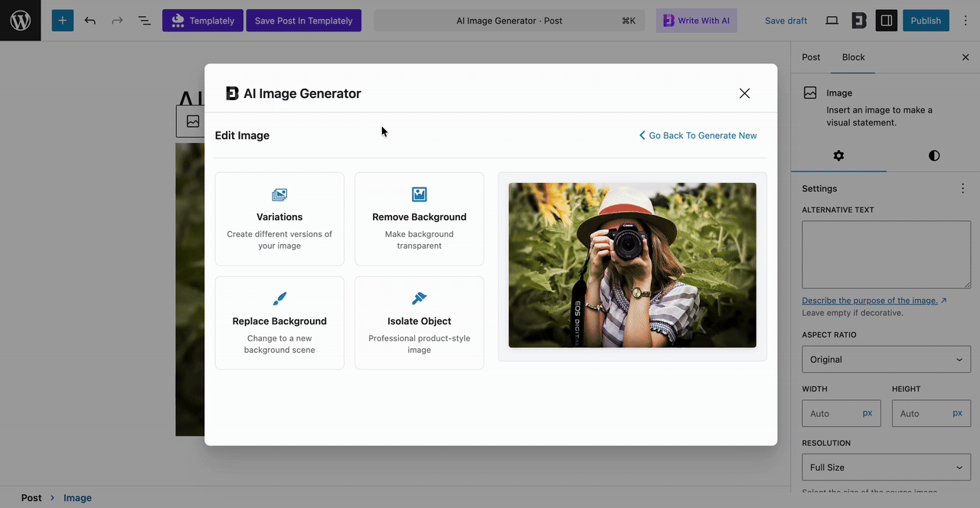
Task: Click 'Change to a new background scene' text
Action: (279, 344)
